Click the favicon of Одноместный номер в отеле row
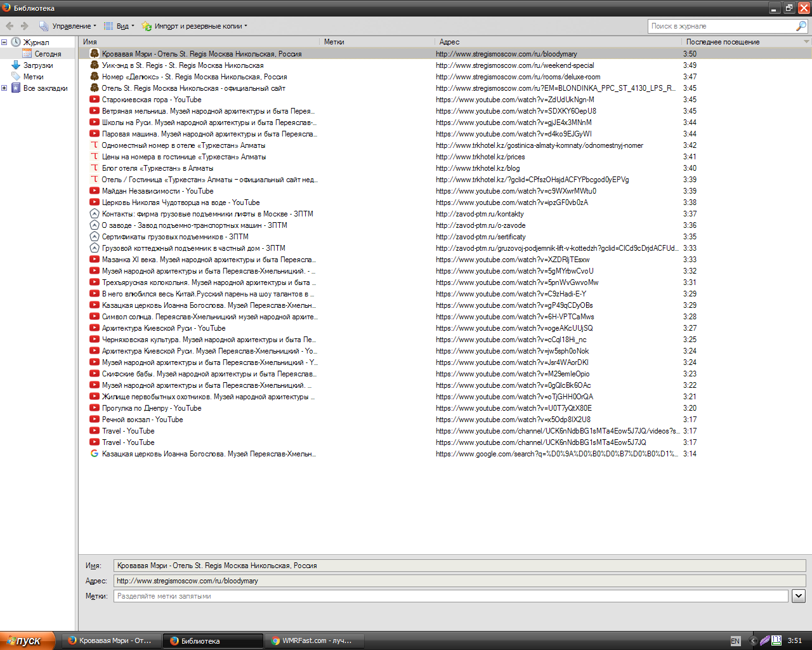The width and height of the screenshot is (812, 650). pos(95,145)
